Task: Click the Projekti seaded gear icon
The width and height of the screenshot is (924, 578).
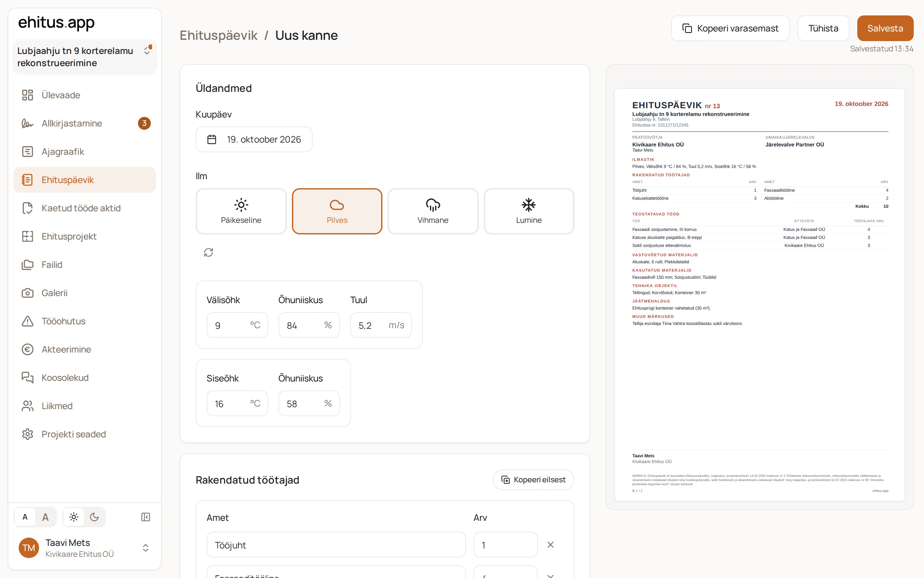Action: [28, 434]
